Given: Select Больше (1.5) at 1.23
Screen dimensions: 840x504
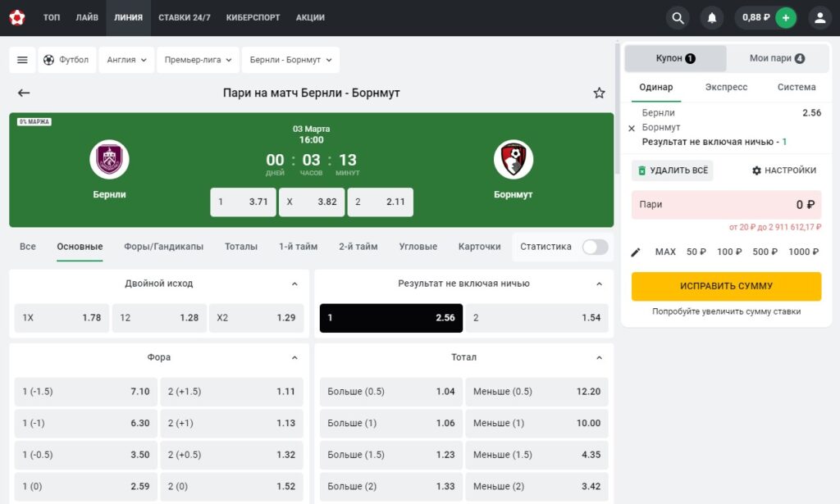Looking at the screenshot, I should click(391, 455).
